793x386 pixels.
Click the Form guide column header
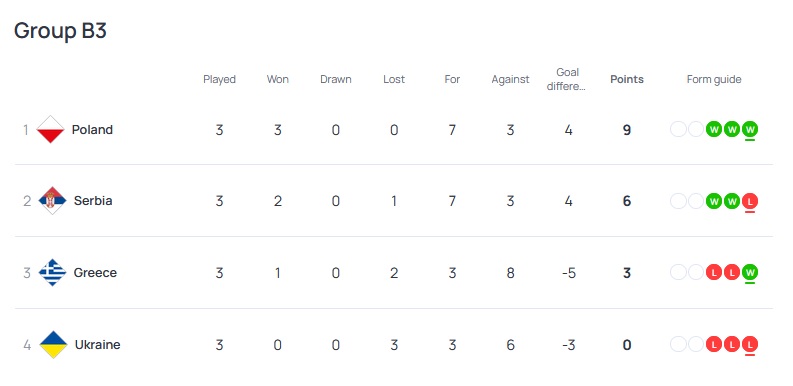[x=714, y=79]
